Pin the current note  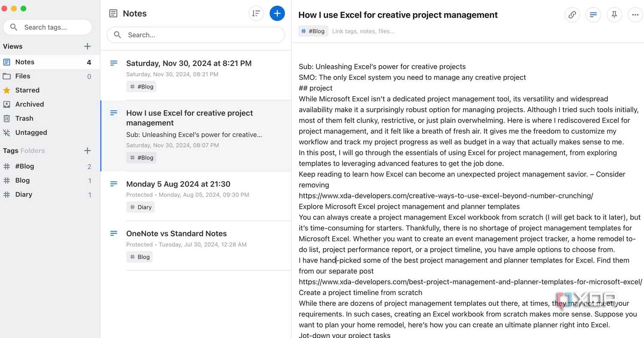click(x=614, y=15)
